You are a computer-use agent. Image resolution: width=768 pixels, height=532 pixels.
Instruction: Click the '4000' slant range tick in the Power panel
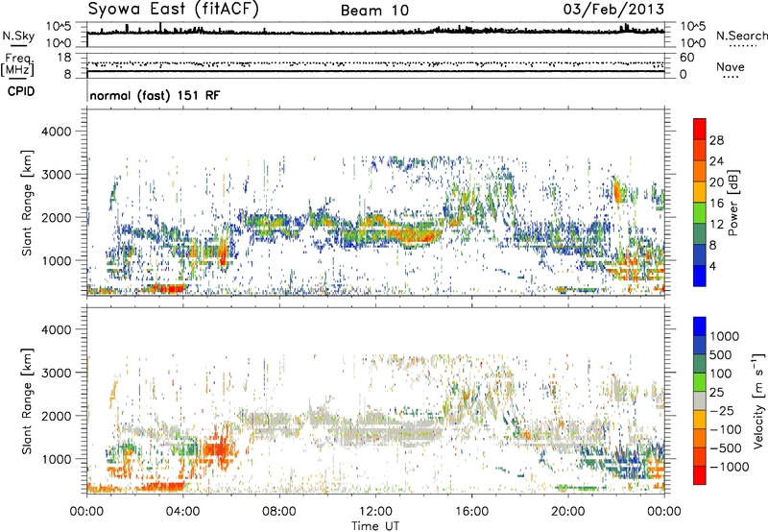(56, 132)
